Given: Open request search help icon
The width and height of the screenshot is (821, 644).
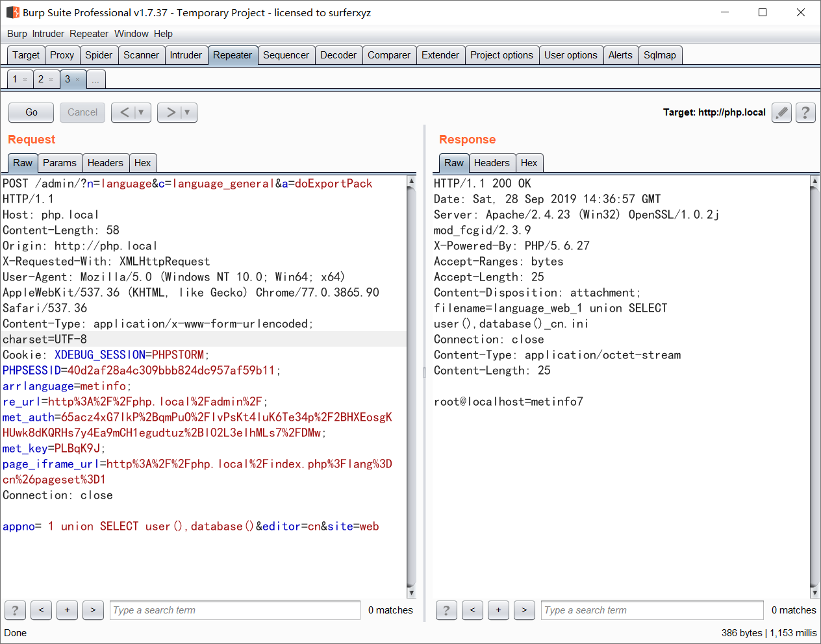Looking at the screenshot, I should click(x=15, y=610).
